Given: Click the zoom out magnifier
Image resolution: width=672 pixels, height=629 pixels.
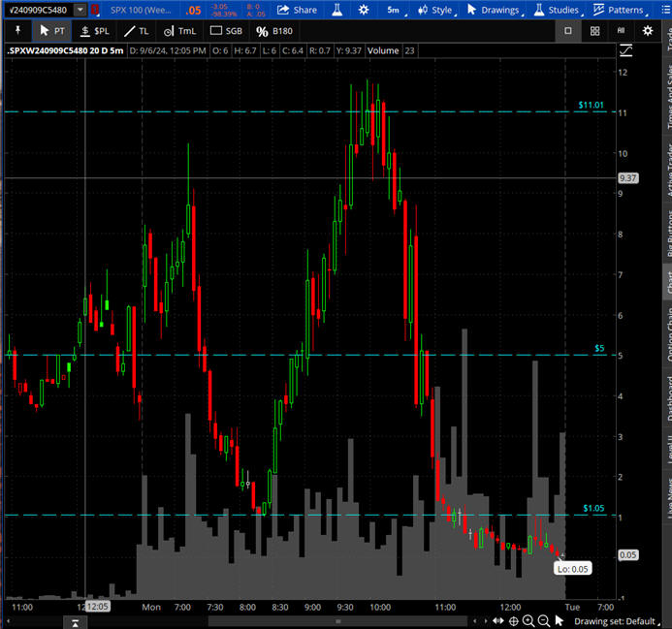Looking at the screenshot, I should point(544,621).
